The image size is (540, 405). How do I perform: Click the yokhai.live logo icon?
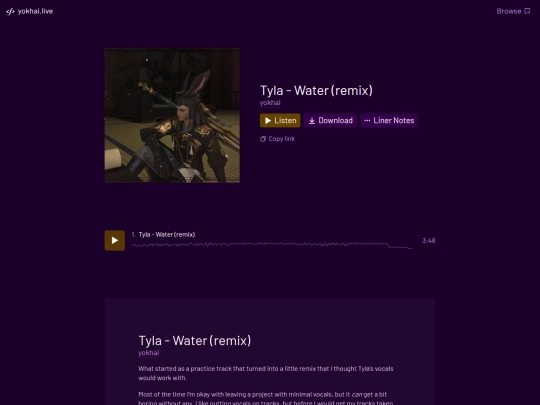click(x=10, y=11)
